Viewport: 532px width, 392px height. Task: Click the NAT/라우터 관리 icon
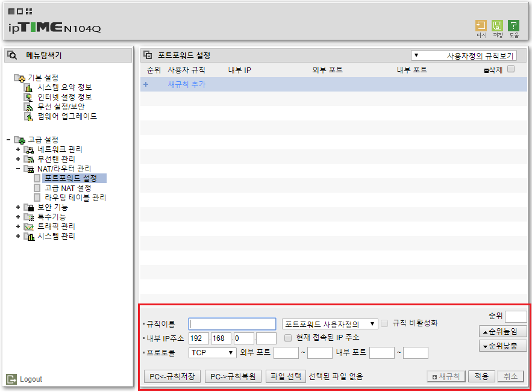29,169
